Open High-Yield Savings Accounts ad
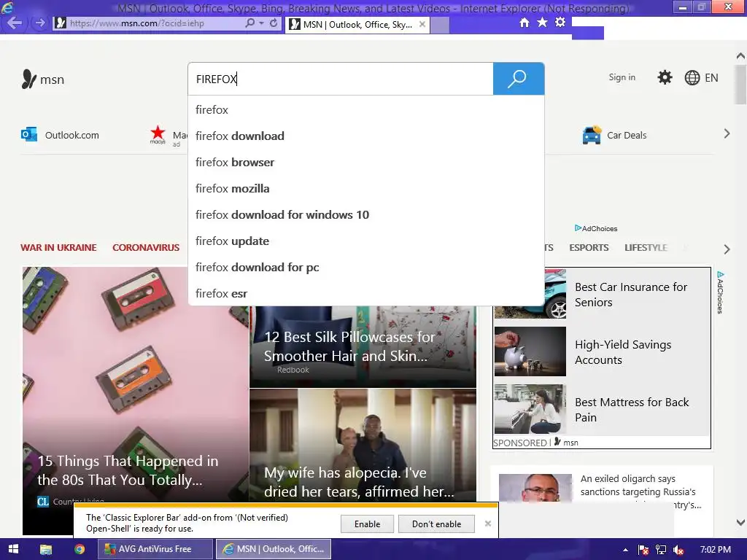The width and height of the screenshot is (747, 560). point(602,352)
